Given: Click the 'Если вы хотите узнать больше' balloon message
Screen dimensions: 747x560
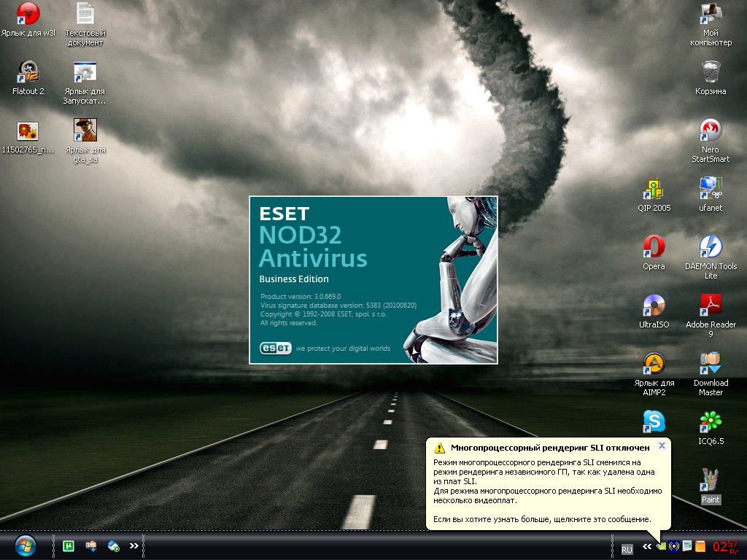Looking at the screenshot, I should [x=542, y=519].
